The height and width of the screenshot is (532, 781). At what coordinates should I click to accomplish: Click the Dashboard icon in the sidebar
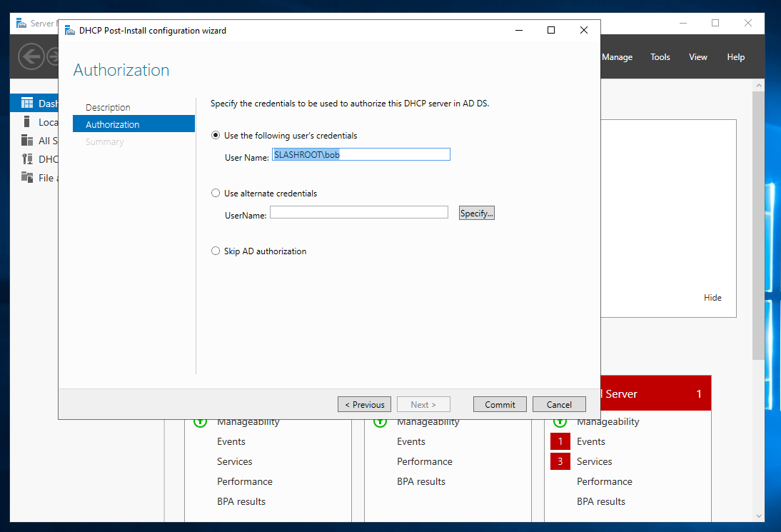tap(27, 103)
